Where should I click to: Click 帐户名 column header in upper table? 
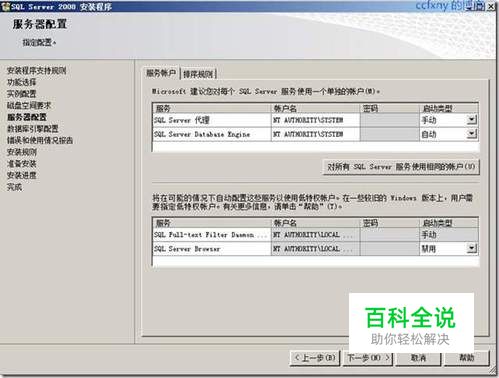pos(315,108)
